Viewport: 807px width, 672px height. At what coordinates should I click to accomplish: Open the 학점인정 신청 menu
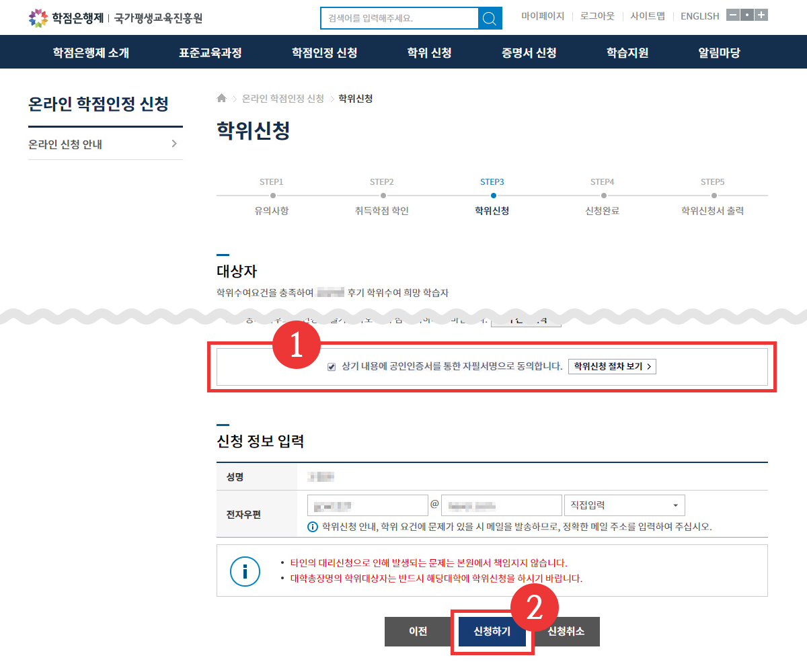pyautogui.click(x=324, y=52)
